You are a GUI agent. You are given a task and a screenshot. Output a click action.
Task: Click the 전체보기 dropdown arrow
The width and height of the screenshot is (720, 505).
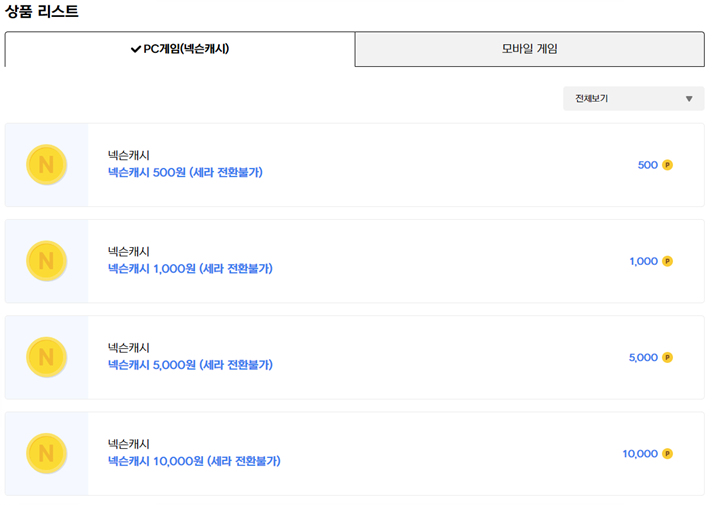689,99
